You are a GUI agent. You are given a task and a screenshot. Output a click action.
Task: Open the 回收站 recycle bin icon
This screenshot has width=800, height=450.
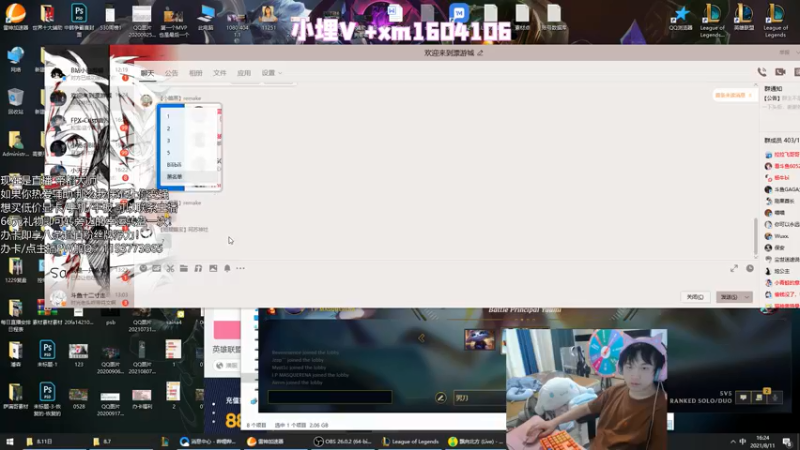[x=15, y=101]
